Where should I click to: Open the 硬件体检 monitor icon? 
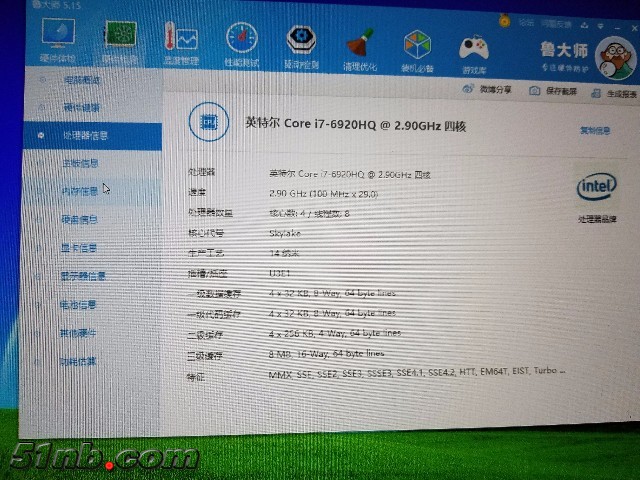[58, 33]
